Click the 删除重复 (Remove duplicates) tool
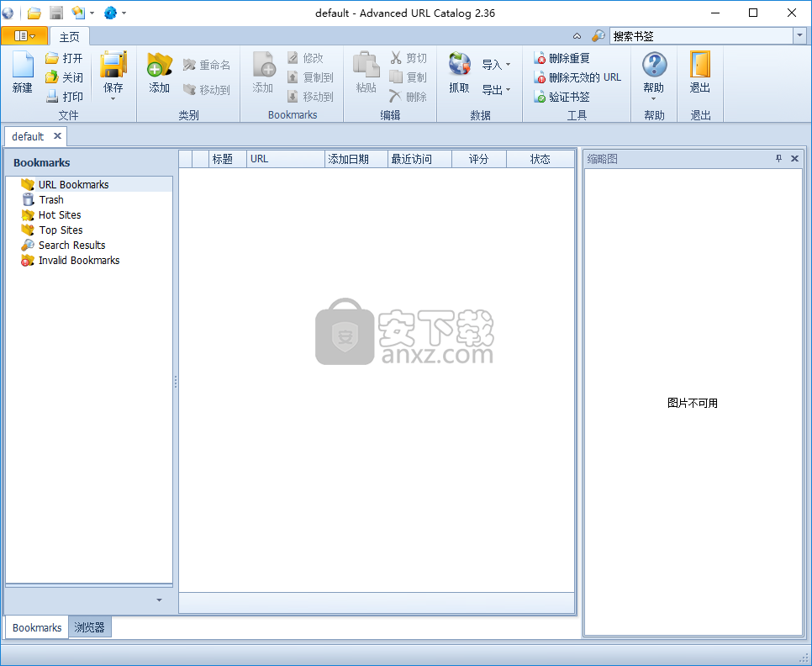 pyautogui.click(x=562, y=58)
